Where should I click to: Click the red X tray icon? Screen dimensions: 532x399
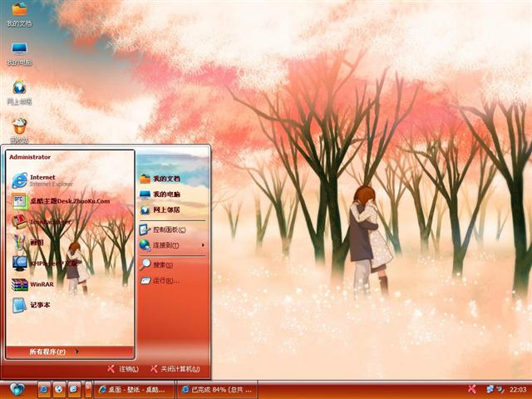[x=471, y=389]
